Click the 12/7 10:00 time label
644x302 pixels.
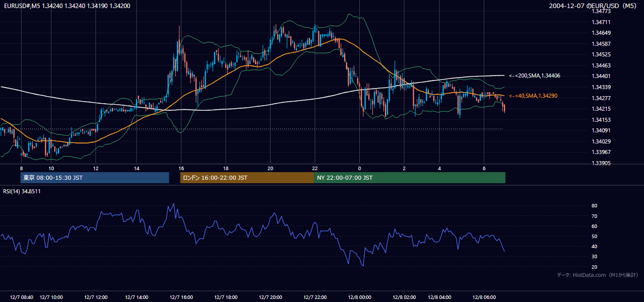tap(51, 297)
